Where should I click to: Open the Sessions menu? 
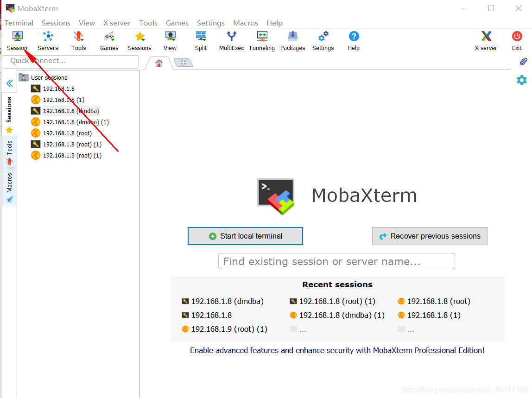56,23
